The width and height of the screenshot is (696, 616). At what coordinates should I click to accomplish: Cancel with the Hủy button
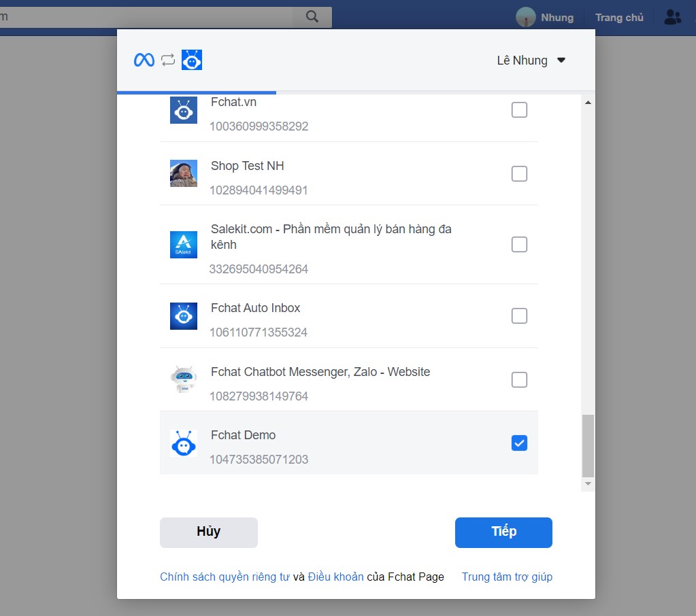coord(209,532)
